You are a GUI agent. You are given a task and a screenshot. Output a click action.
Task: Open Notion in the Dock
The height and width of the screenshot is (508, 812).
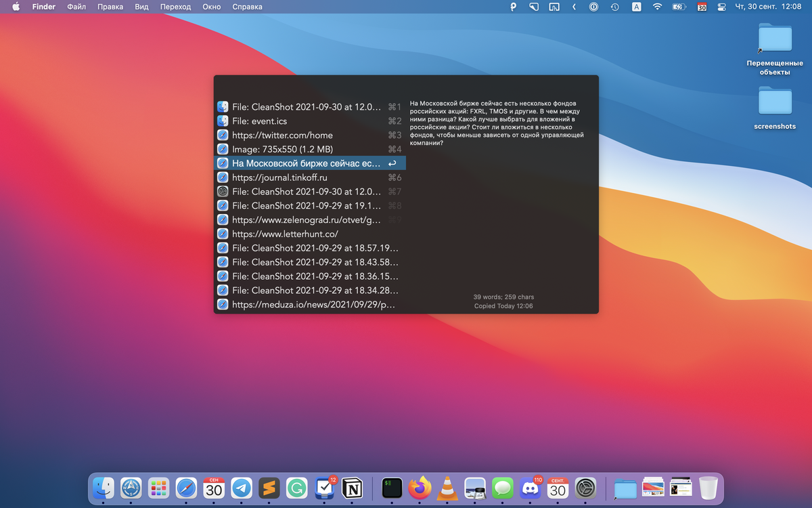352,488
